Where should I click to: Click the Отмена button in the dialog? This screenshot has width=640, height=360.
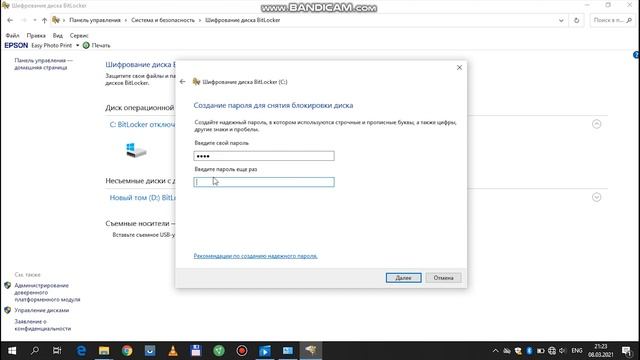click(443, 278)
